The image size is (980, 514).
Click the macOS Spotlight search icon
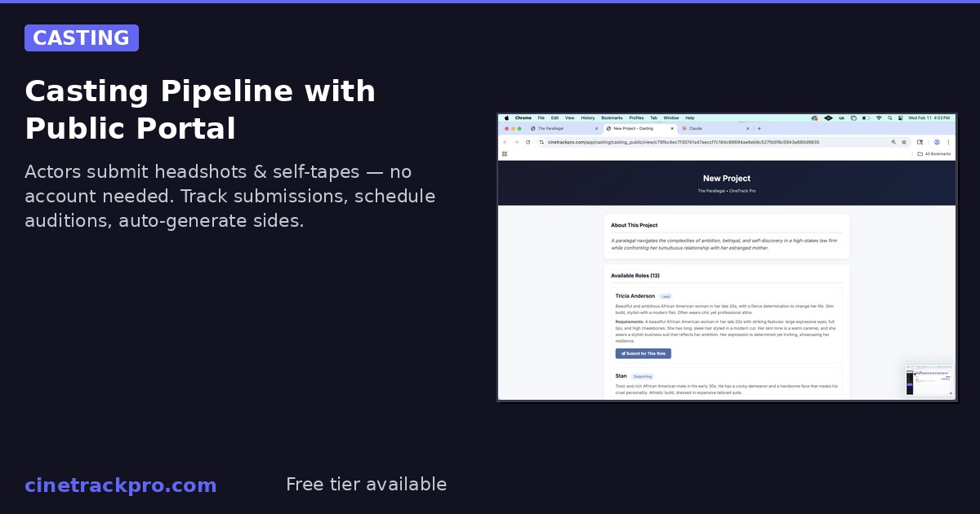click(889, 117)
